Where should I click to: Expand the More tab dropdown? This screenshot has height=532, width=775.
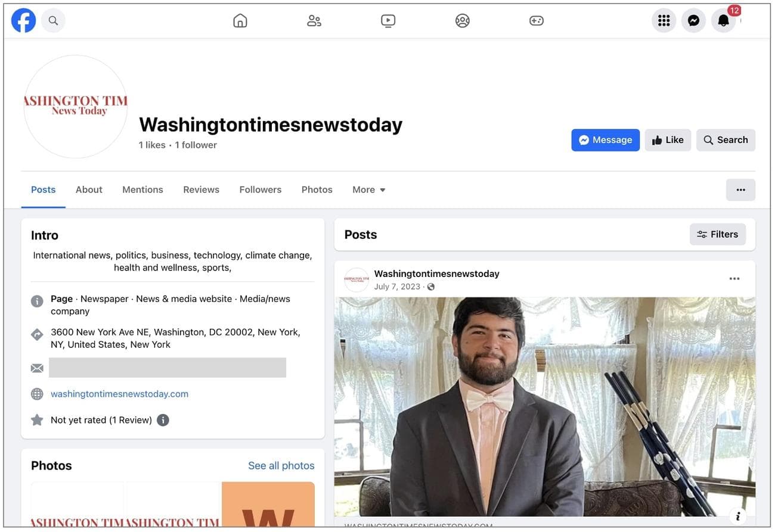(368, 189)
